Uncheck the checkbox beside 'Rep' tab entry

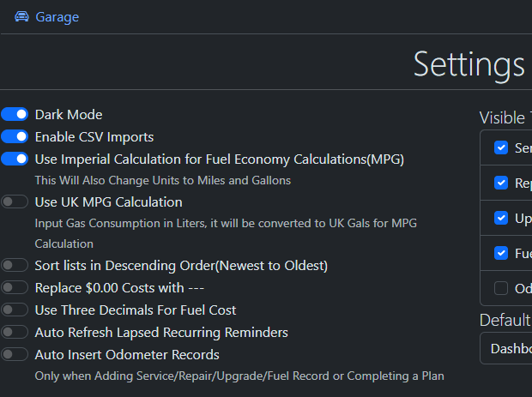point(501,183)
